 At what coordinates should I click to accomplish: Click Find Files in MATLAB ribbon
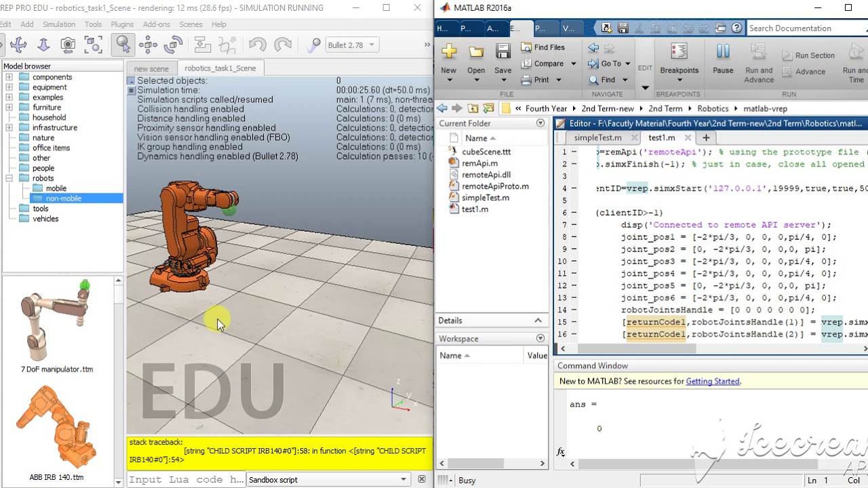[542, 47]
